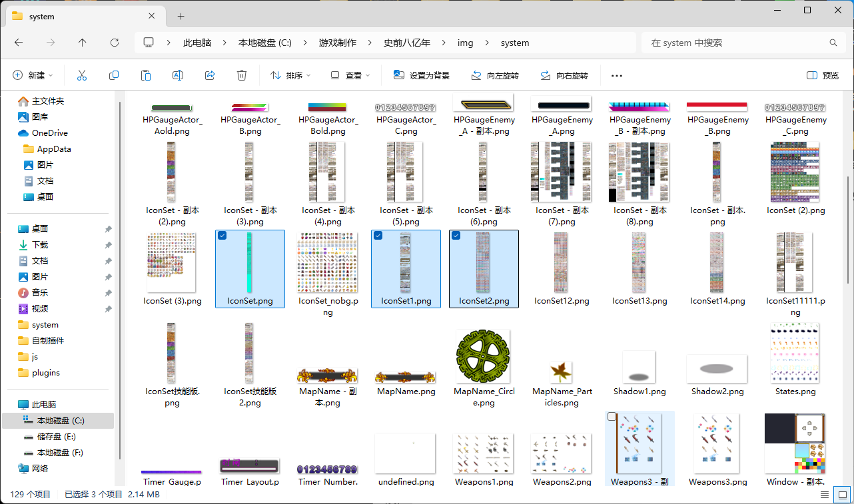Select the MapName_Particles.png leaf thumbnail
The width and height of the screenshot is (854, 504).
(561, 372)
